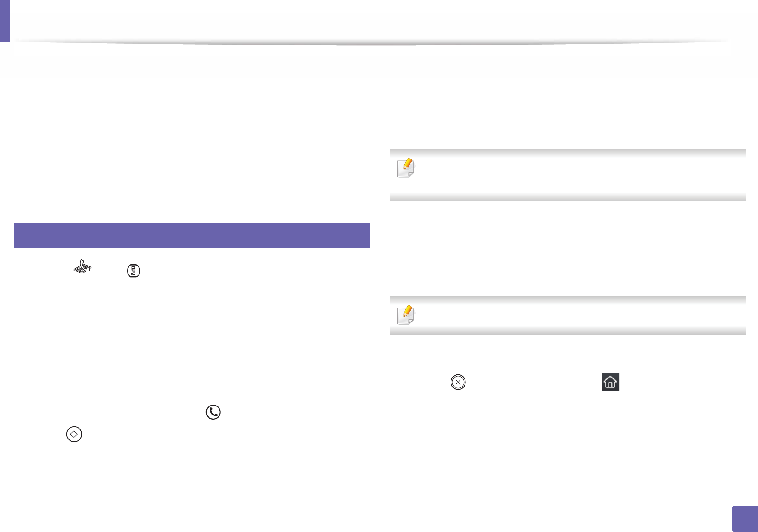
Task: Click the upper note pencil icon
Action: [405, 168]
